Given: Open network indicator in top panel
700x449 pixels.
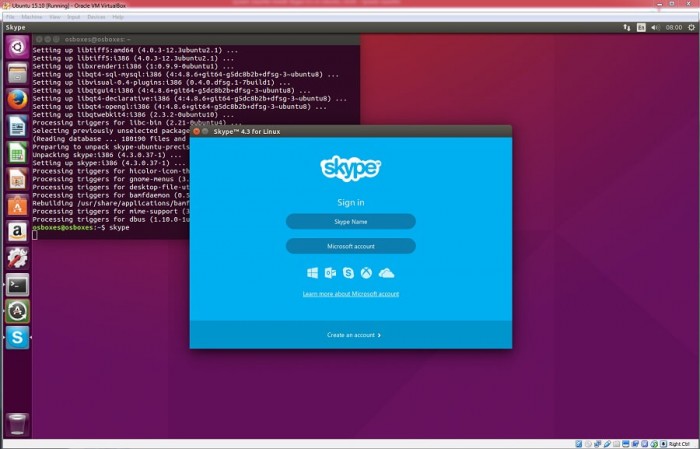Looking at the screenshot, I should tap(627, 28).
